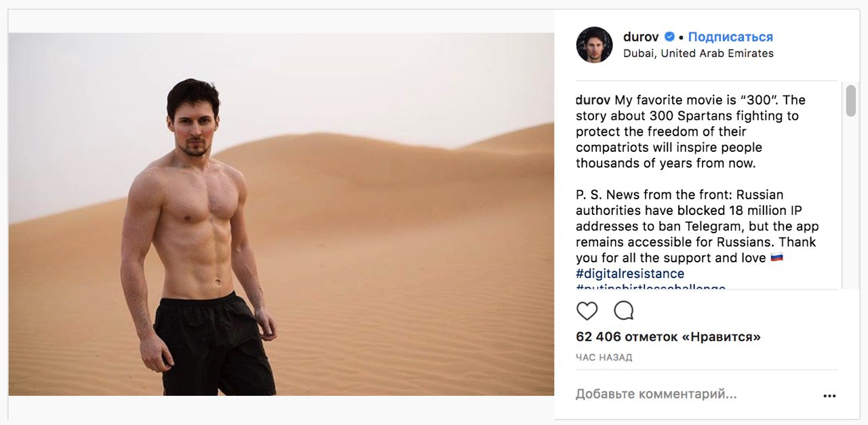Screen dimensions: 868x425
Task: Open the Dubai, United Arab Emirates location
Action: tap(698, 54)
